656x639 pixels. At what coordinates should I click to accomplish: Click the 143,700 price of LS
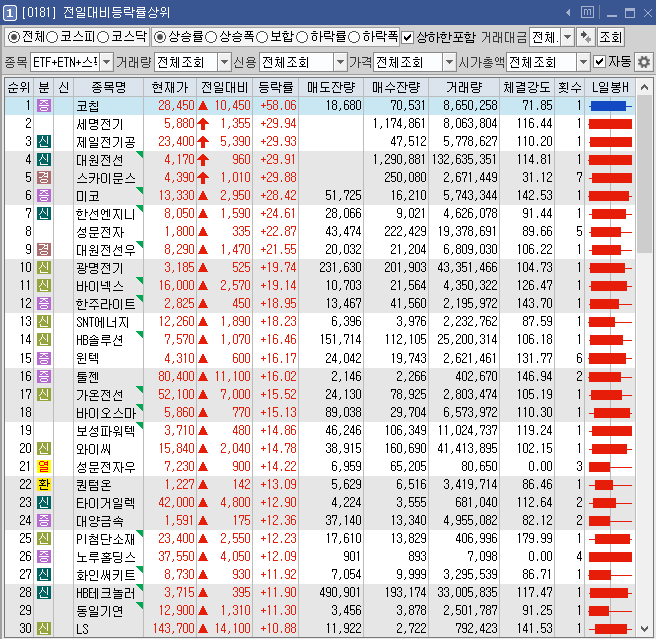coord(174,629)
